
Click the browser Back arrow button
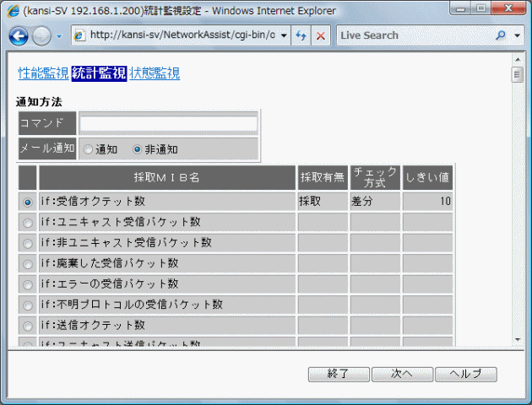pyautogui.click(x=19, y=36)
